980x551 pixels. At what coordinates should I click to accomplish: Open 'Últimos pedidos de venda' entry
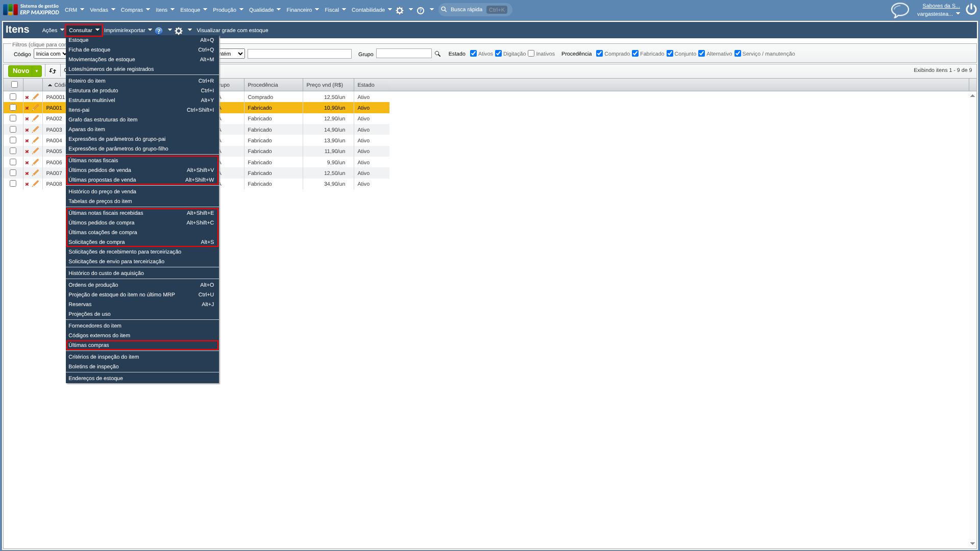click(141, 170)
